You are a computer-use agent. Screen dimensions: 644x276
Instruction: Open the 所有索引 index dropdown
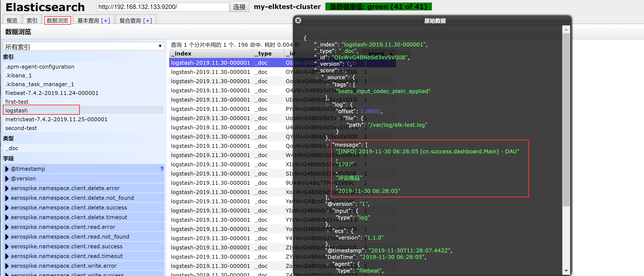click(84, 47)
